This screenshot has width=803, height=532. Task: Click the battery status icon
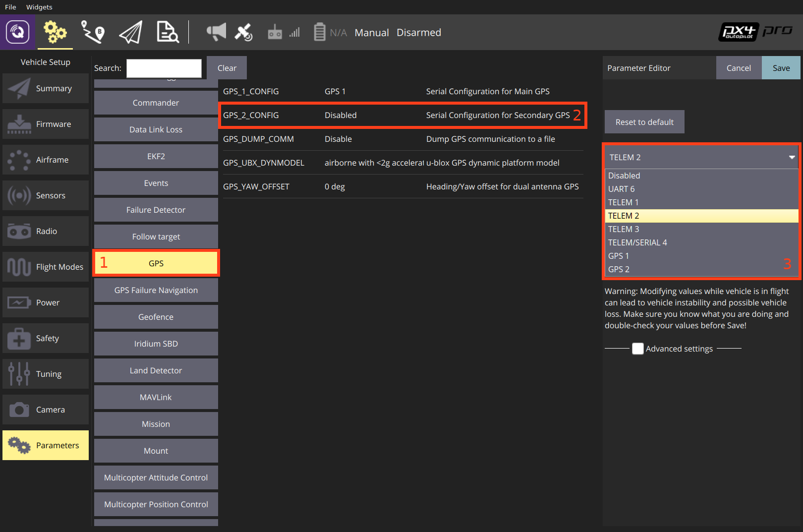click(320, 32)
